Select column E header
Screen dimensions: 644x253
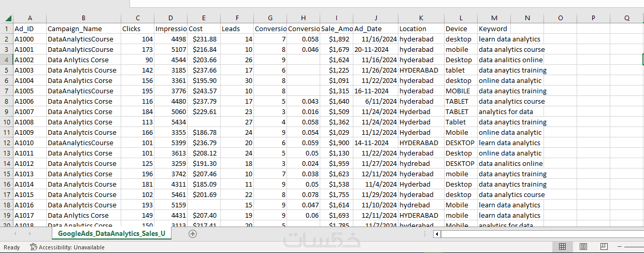(x=204, y=18)
